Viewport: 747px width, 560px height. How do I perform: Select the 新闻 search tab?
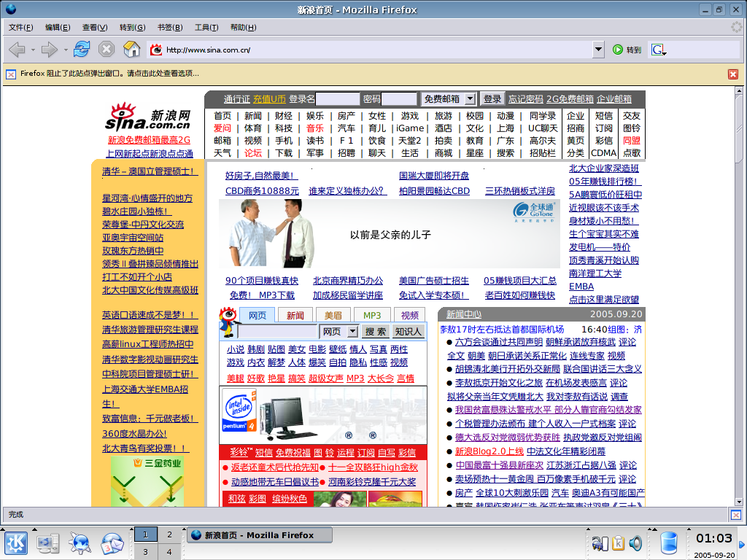click(x=295, y=315)
